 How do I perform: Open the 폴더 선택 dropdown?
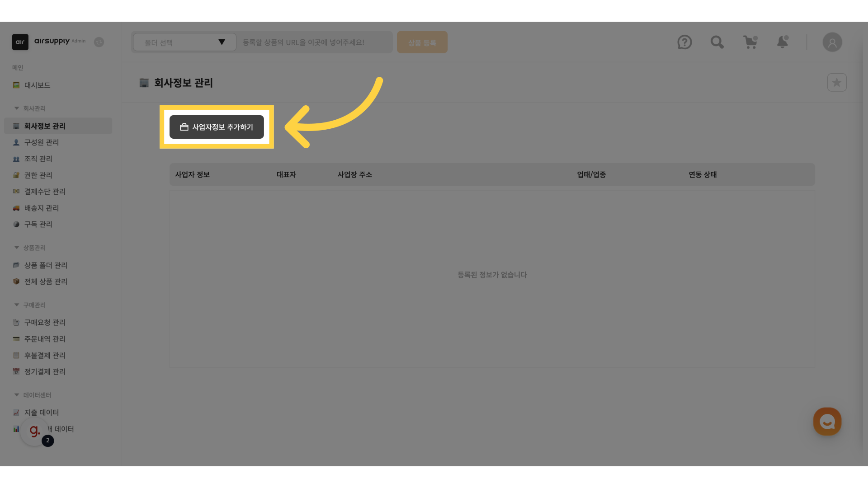[x=184, y=42]
